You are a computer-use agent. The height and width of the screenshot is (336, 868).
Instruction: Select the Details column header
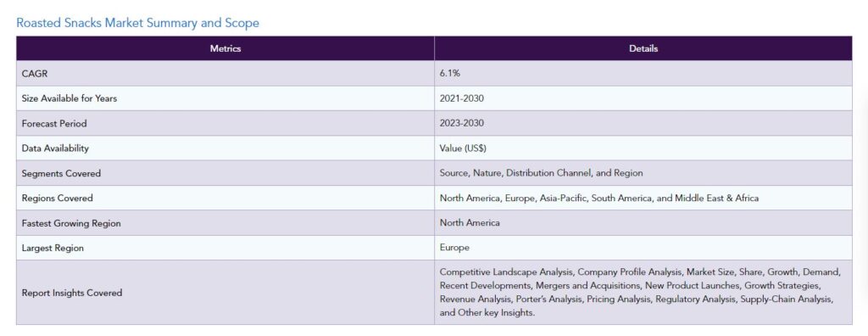[643, 48]
